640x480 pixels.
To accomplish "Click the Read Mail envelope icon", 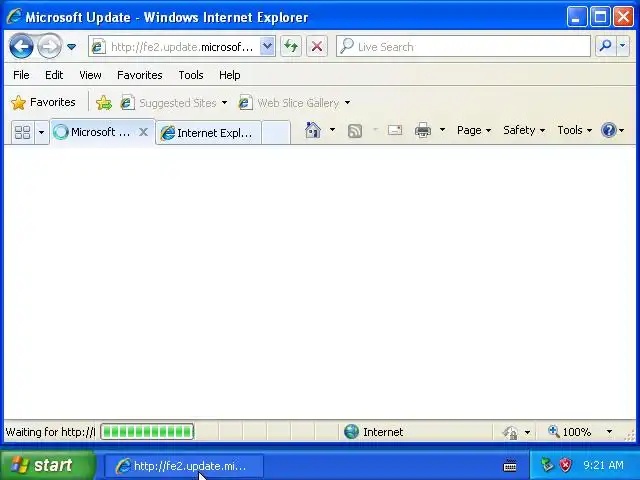I will click(x=395, y=130).
